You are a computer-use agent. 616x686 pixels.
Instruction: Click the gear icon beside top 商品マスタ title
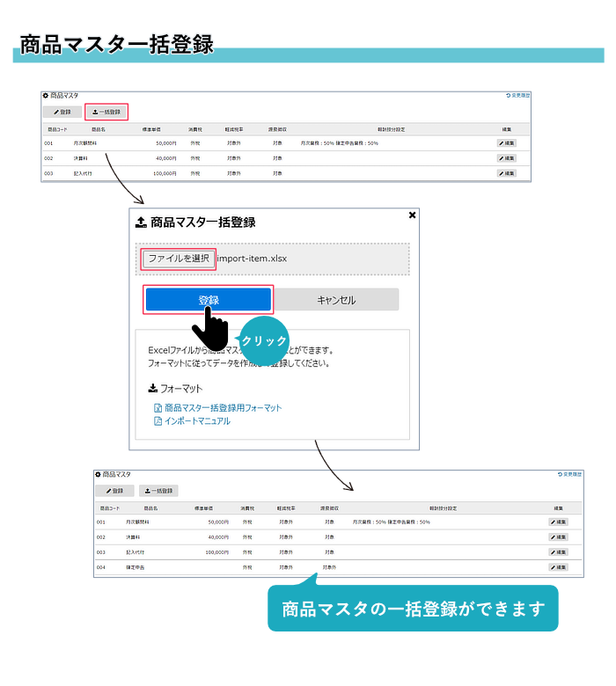pos(46,95)
